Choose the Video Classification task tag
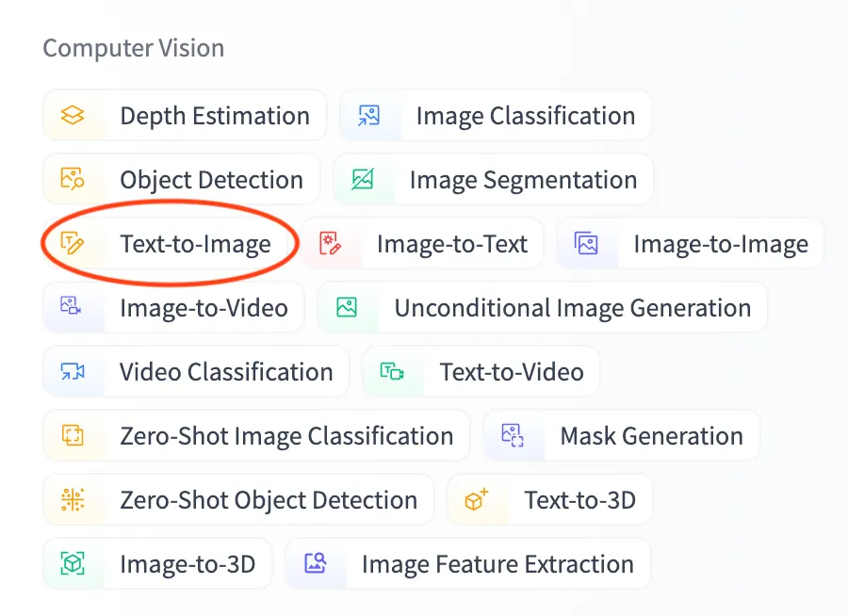The width and height of the screenshot is (848, 616). point(225,372)
